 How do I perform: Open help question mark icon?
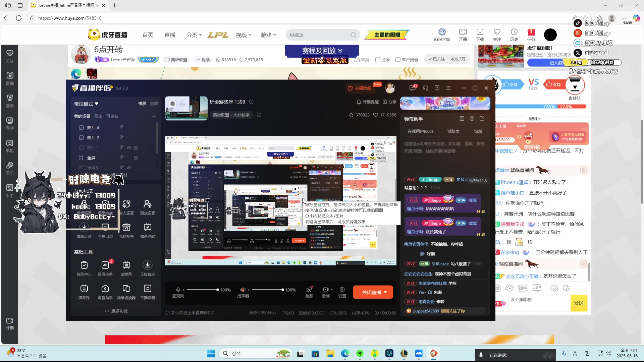coord(437,88)
